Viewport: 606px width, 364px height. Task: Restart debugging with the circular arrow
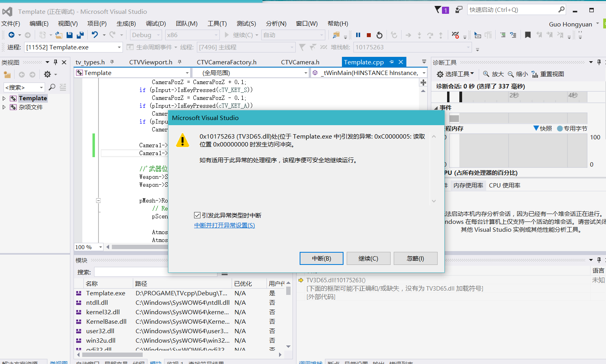[x=379, y=35]
